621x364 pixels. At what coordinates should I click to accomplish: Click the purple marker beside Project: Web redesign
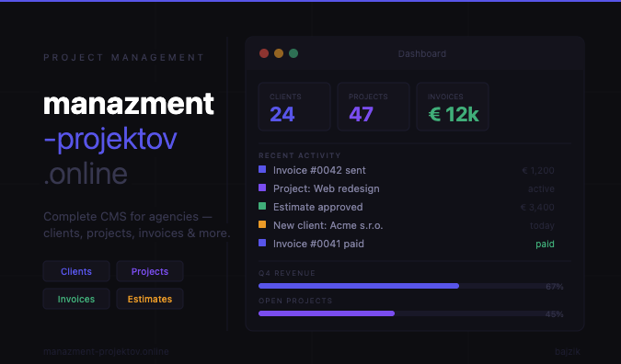[262, 188]
